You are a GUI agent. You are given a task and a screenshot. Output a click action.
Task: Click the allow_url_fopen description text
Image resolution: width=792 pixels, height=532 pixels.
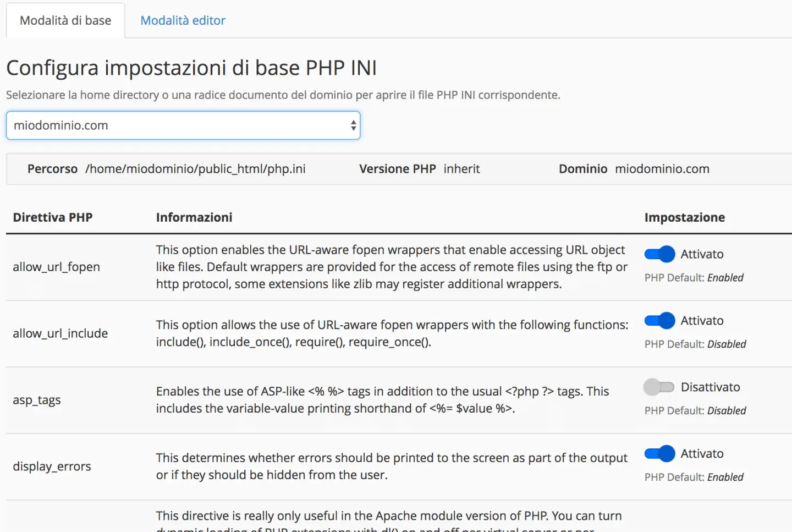point(392,267)
